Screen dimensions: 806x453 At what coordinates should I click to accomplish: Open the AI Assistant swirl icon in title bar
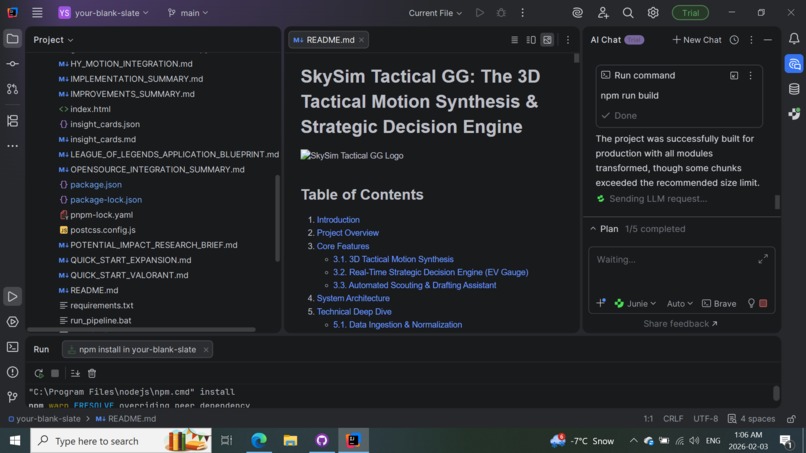point(577,13)
